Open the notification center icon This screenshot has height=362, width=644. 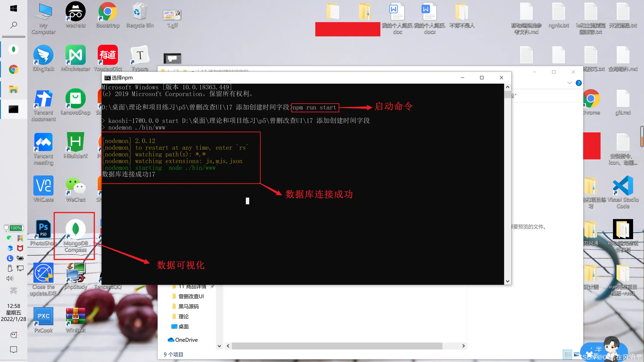pyautogui.click(x=13, y=349)
